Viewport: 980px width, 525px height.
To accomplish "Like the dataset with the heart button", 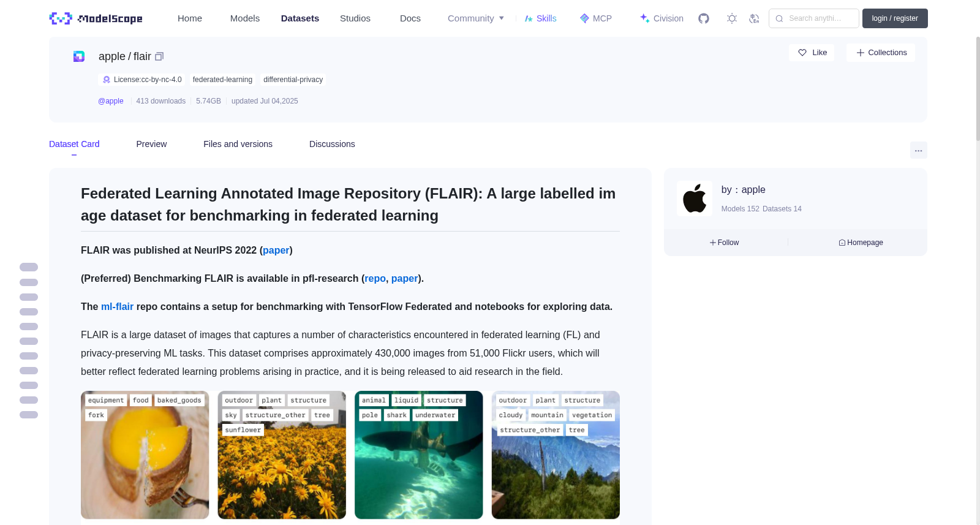I will click(812, 53).
